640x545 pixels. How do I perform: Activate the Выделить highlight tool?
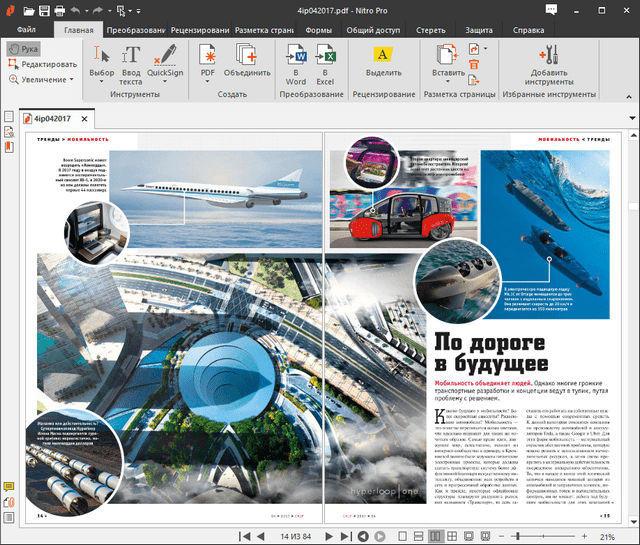pos(383,62)
